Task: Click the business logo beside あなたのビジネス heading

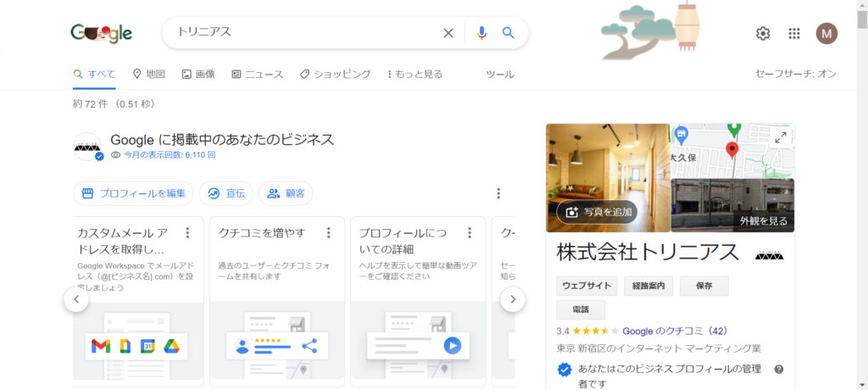Action: click(87, 147)
